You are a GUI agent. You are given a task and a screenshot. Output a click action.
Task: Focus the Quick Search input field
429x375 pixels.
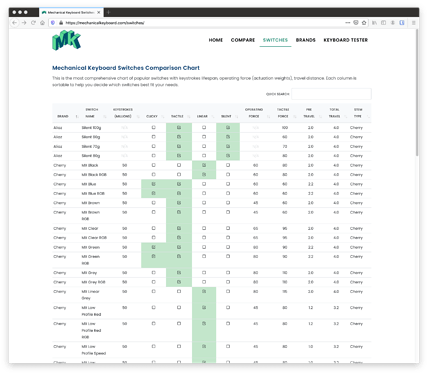331,94
